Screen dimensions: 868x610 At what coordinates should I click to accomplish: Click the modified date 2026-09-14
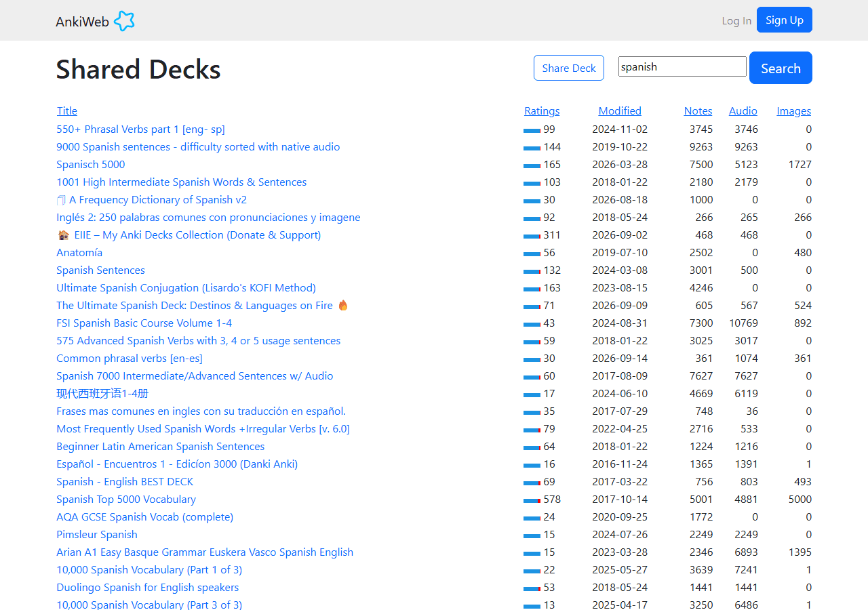[x=620, y=358]
